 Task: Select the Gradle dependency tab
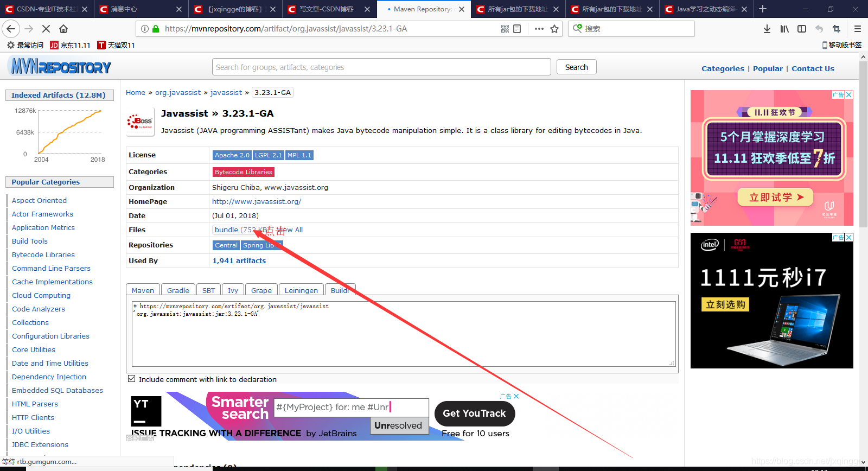[x=178, y=290]
